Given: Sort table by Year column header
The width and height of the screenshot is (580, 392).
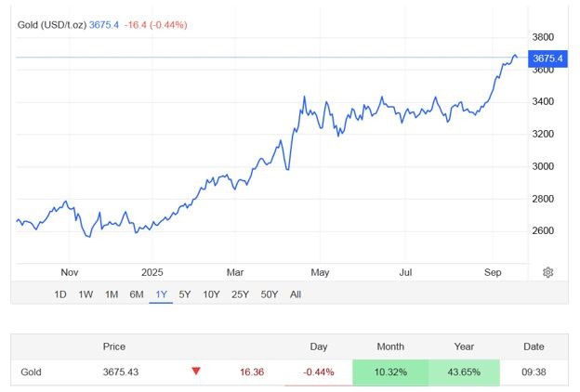Looking at the screenshot, I should coord(463,346).
